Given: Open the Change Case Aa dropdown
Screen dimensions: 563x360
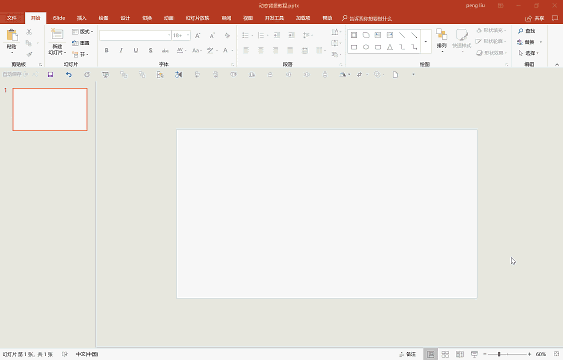Looking at the screenshot, I should pos(196,51).
